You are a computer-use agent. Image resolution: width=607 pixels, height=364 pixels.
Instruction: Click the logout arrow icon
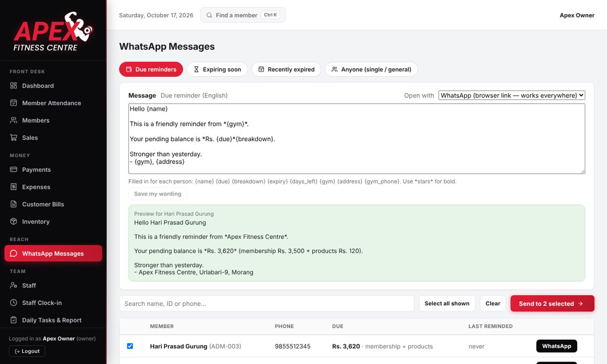17,351
